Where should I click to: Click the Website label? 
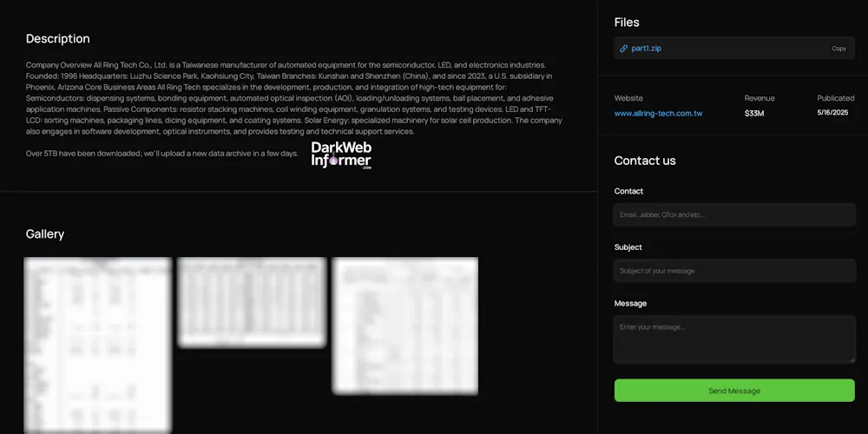pos(628,98)
